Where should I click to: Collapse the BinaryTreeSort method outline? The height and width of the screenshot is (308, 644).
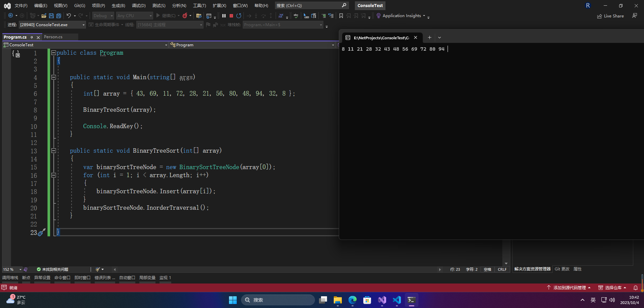53,151
